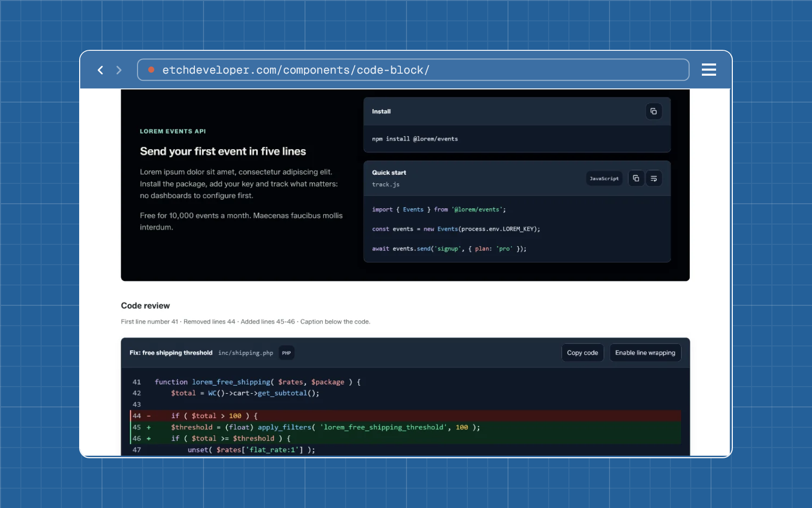Image resolution: width=812 pixels, height=508 pixels.
Task: Click the 'npm install @lorem/events' command text
Action: point(415,139)
